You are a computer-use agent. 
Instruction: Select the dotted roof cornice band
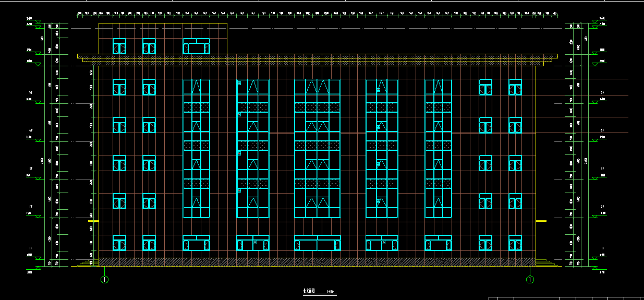point(317,56)
